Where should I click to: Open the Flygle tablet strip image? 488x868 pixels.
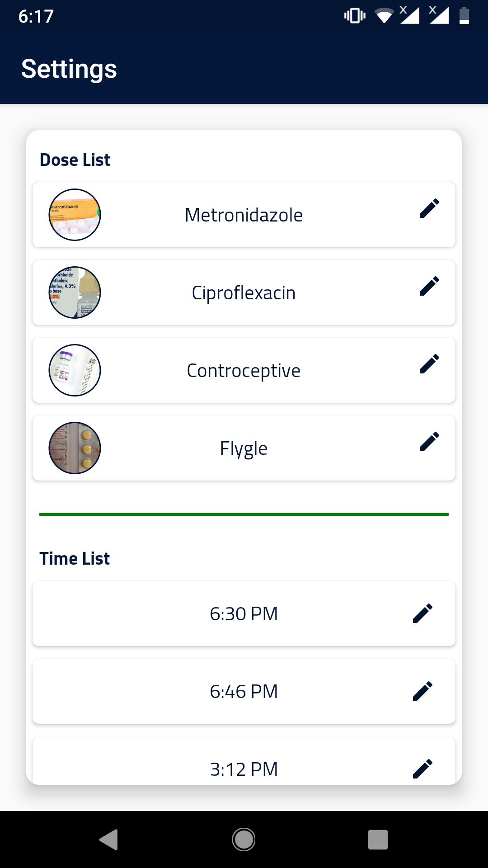(x=75, y=448)
